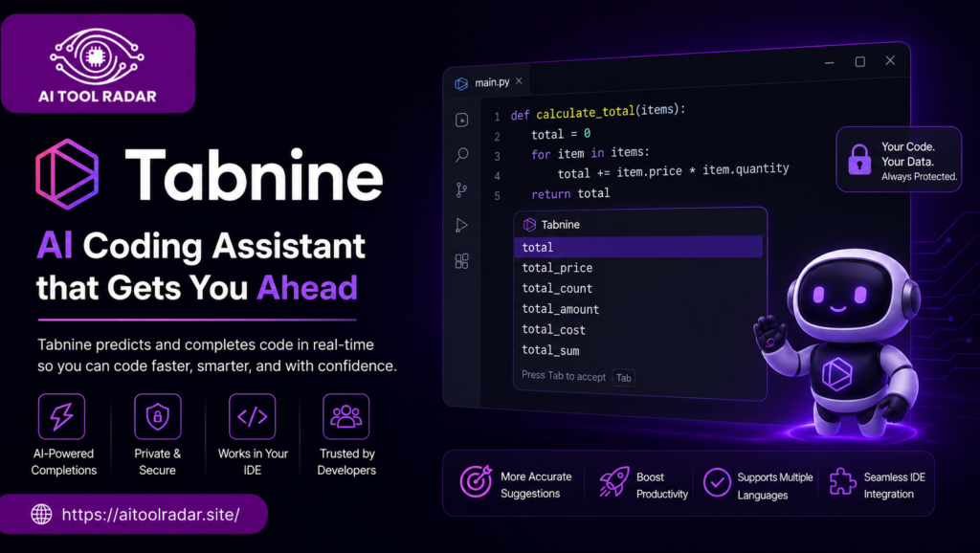Click the rocket Boost Productivity icon
This screenshot has height=553, width=980.
coord(613,482)
